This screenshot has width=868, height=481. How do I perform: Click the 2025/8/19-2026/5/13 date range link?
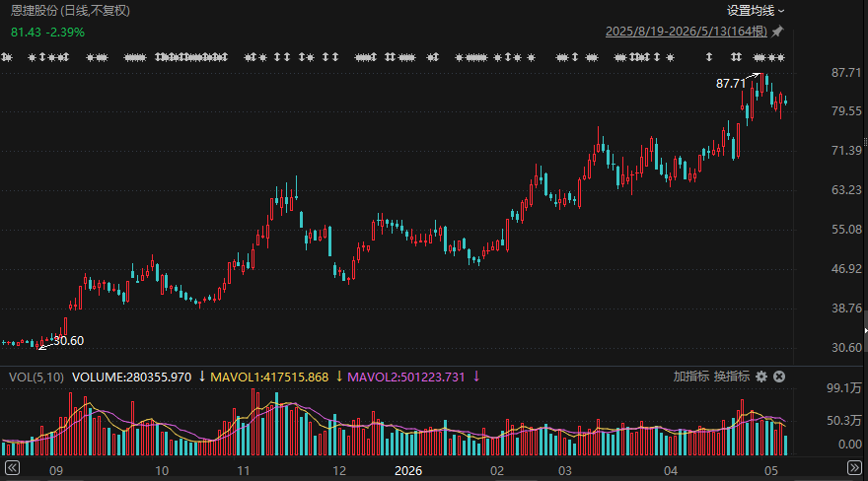point(686,32)
